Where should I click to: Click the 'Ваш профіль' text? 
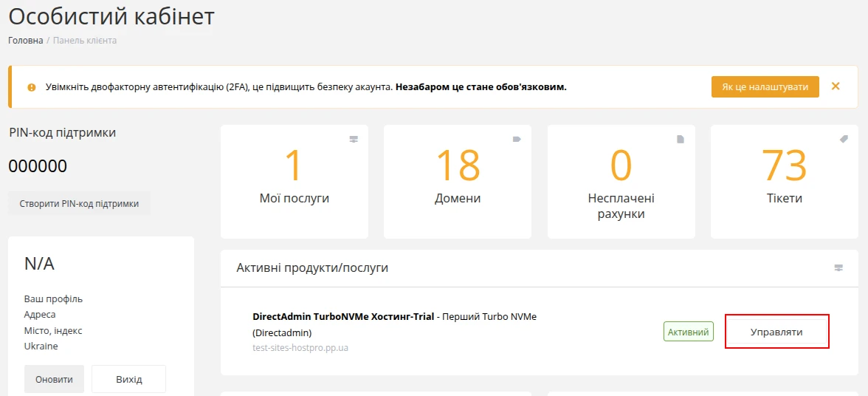[x=53, y=299]
